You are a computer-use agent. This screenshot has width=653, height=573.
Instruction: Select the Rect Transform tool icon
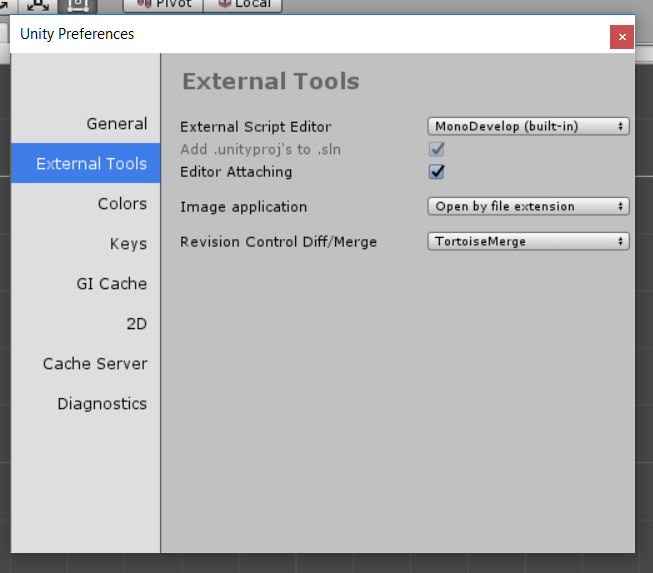click(77, 5)
